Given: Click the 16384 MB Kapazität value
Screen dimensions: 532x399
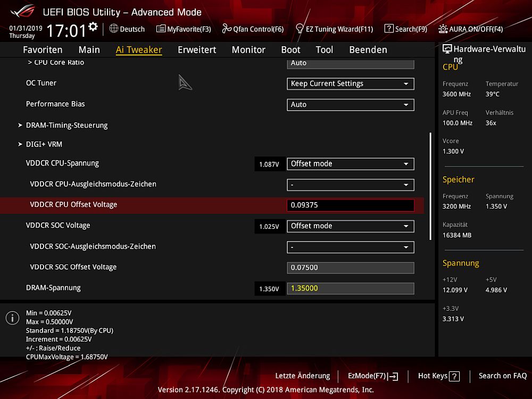Looking at the screenshot, I should click(x=456, y=235).
